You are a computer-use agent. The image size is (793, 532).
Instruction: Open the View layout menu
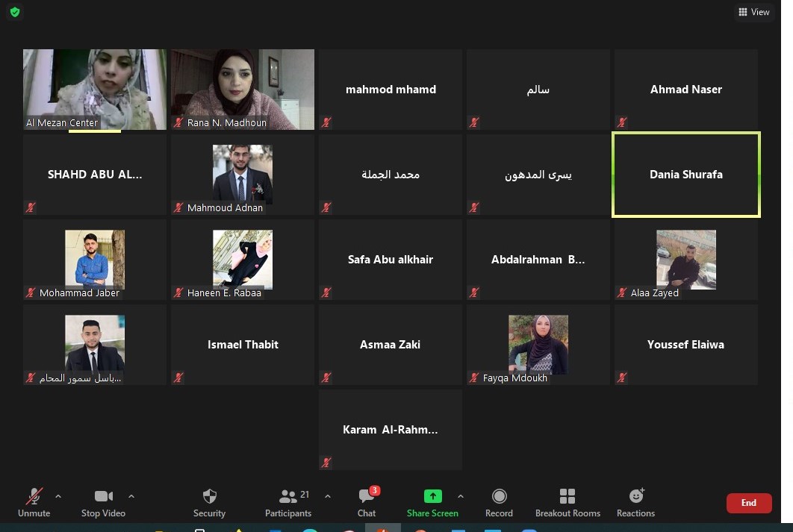753,12
